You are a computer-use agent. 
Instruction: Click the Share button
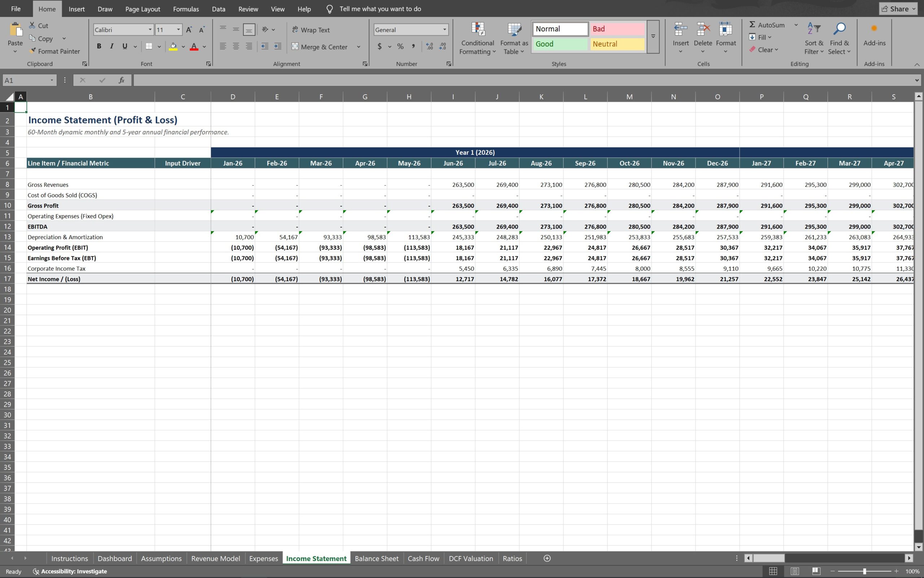tap(898, 9)
